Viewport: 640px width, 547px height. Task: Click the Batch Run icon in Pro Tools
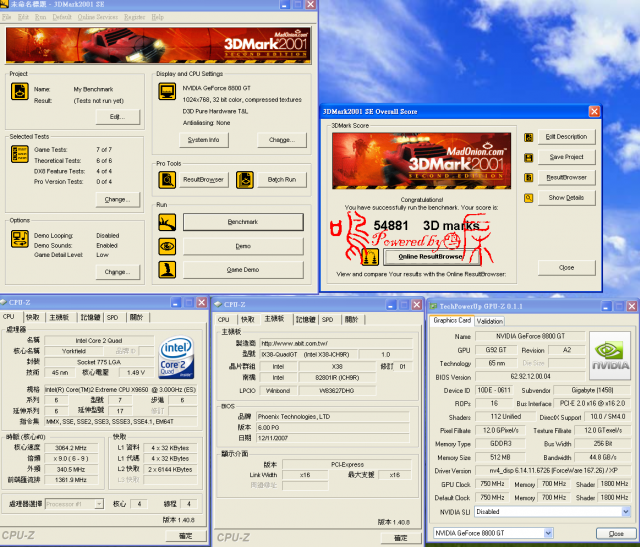pos(245,180)
